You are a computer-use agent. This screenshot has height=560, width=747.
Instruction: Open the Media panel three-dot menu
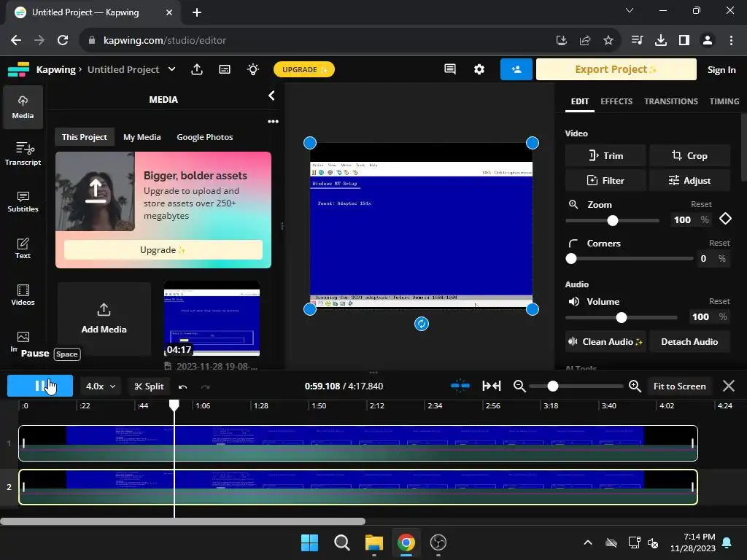point(273,122)
